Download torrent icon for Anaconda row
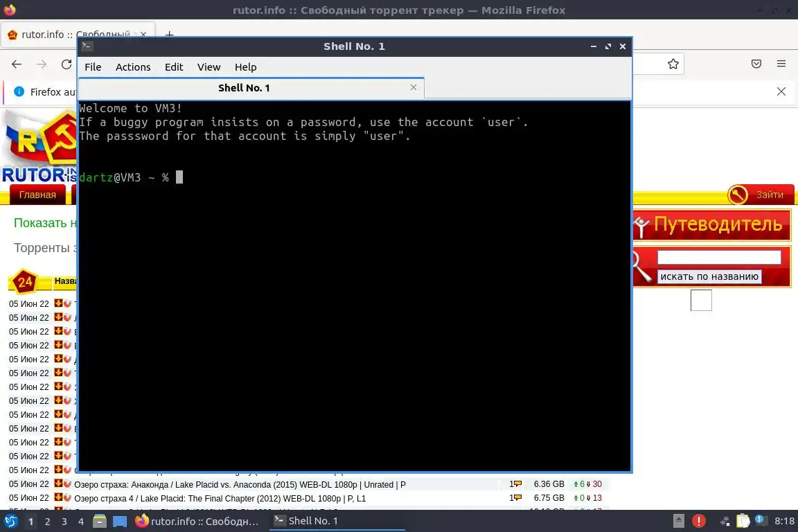The width and height of the screenshot is (798, 532). [58, 484]
